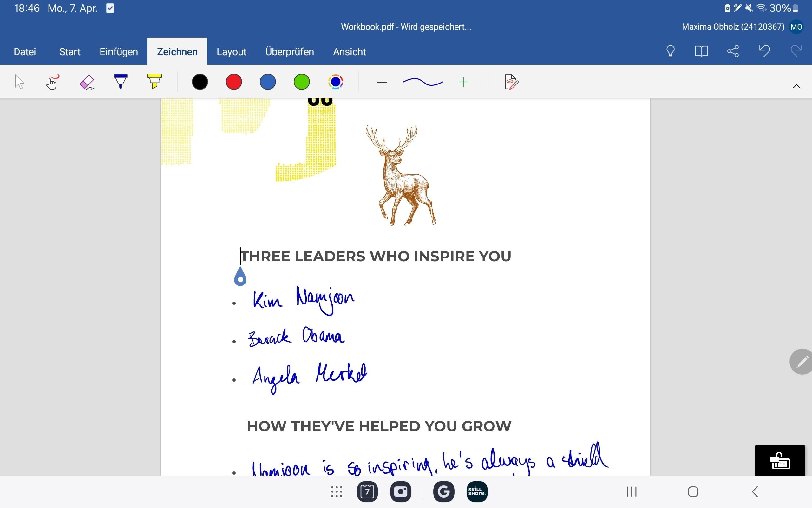Choose black ink color
Screen dimensions: 812x508
pyautogui.click(x=200, y=82)
